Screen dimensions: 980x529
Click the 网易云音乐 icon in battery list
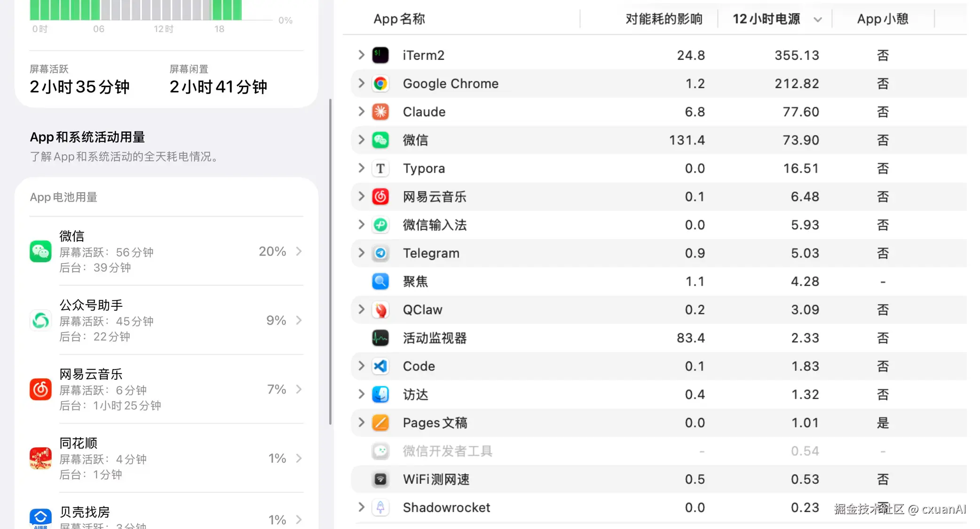pyautogui.click(x=40, y=389)
